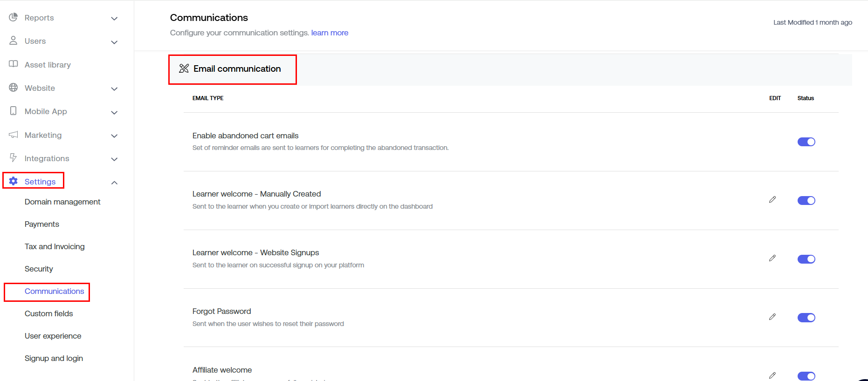Select Signup and login settings
868x381 pixels.
click(x=54, y=358)
